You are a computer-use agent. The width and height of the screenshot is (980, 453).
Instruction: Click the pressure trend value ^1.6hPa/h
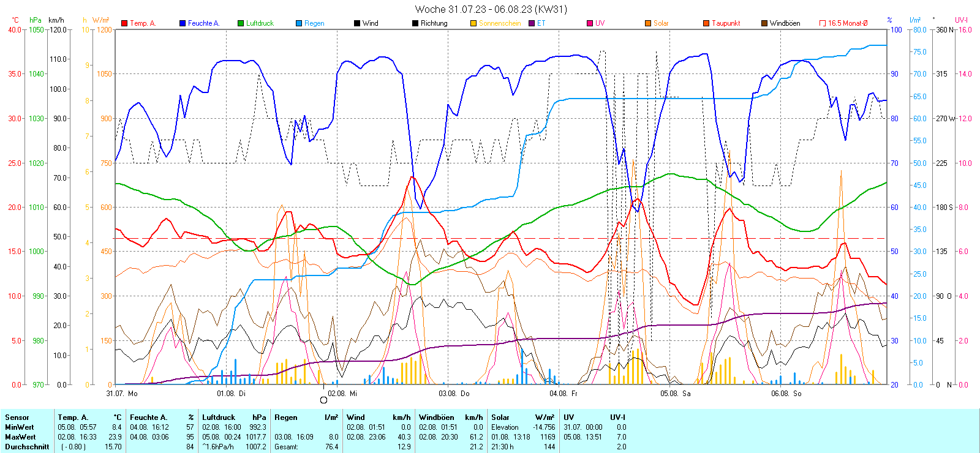click(219, 447)
